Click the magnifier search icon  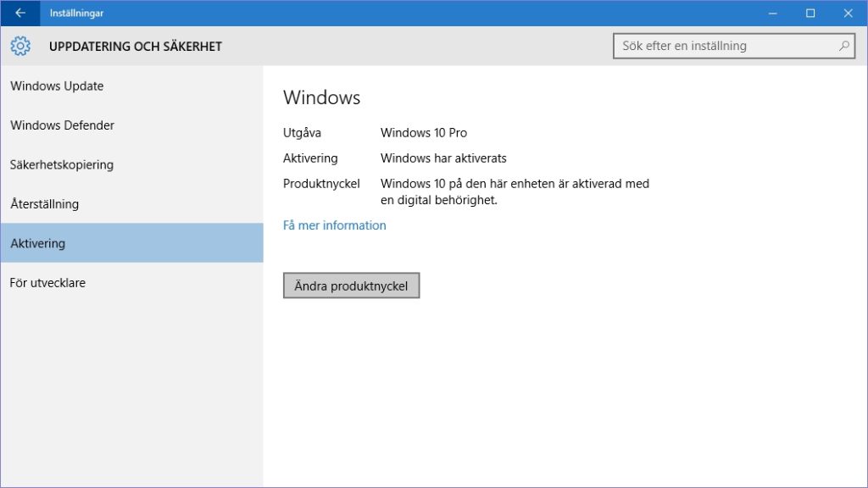(843, 46)
